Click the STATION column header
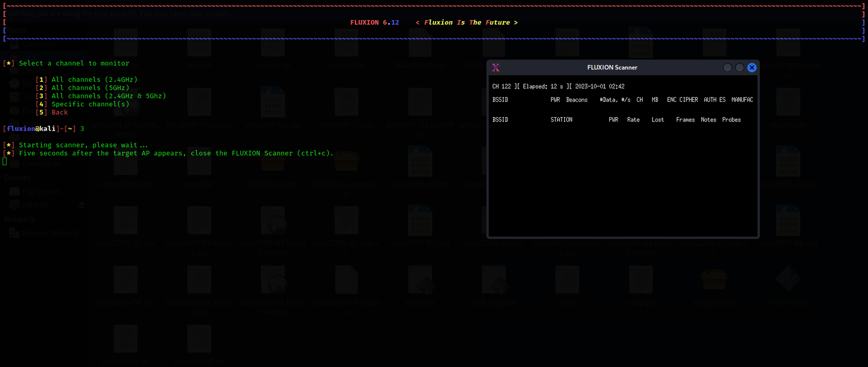The height and width of the screenshot is (367, 868). click(561, 120)
